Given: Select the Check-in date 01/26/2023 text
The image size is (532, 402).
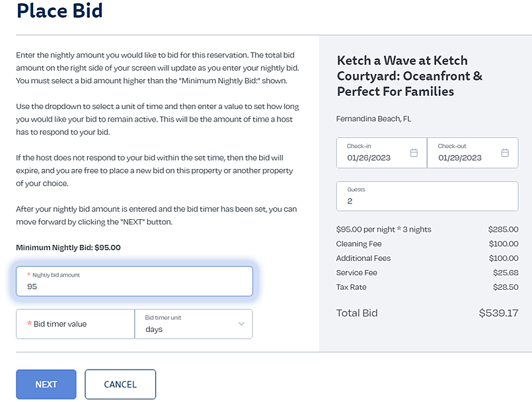Looking at the screenshot, I should 369,158.
